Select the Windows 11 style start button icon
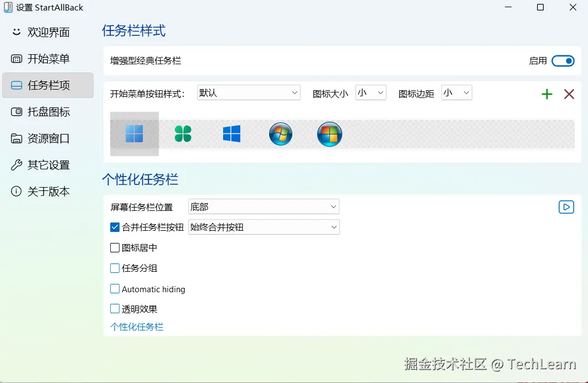588x383 pixels. (134, 134)
